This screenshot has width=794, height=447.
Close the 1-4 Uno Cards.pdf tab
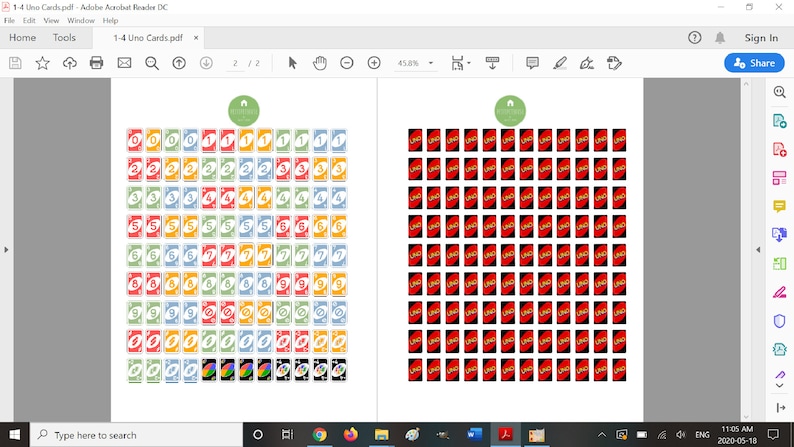196,38
